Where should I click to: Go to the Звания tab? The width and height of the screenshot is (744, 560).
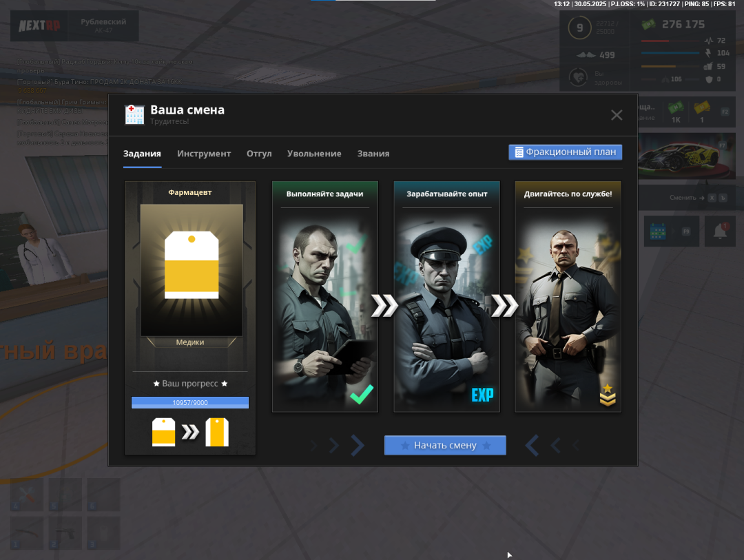point(373,154)
